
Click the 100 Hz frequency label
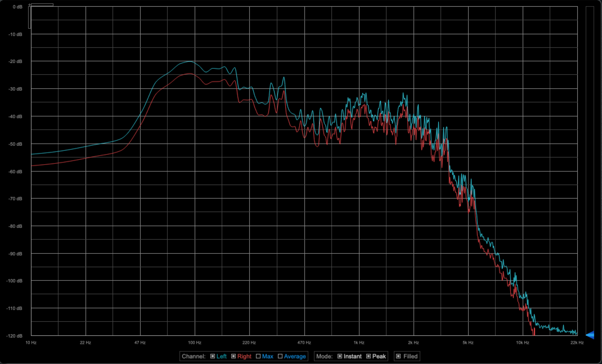pos(194,342)
